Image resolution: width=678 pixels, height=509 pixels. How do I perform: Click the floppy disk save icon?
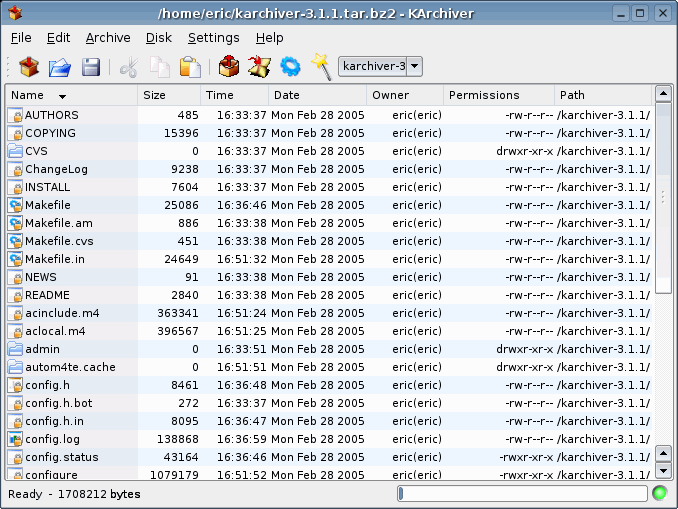[91, 67]
